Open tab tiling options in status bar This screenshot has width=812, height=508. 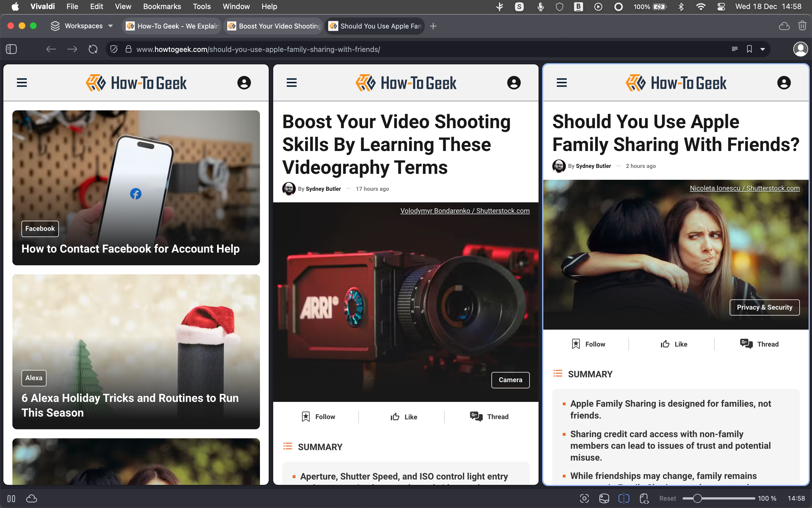[x=624, y=498]
